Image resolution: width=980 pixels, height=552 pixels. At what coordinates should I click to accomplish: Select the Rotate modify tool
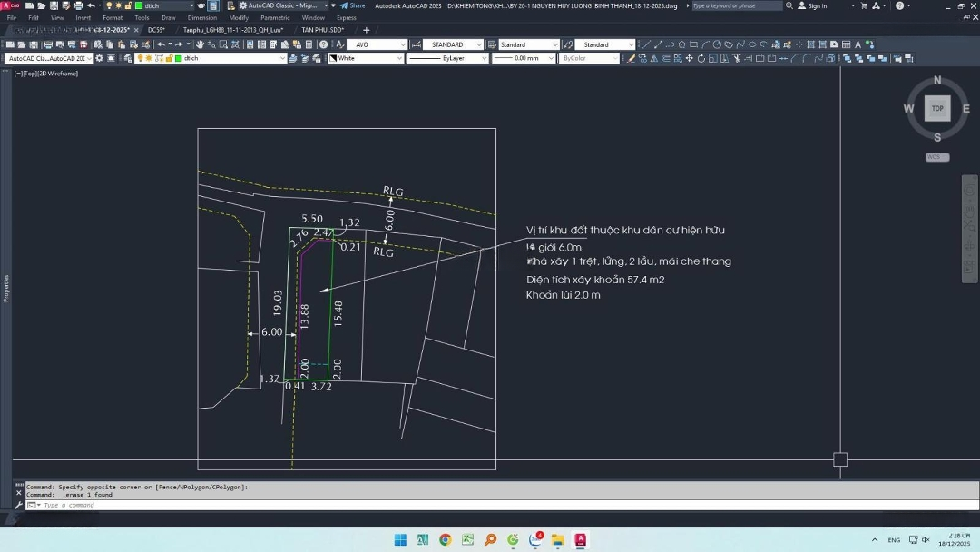701,58
